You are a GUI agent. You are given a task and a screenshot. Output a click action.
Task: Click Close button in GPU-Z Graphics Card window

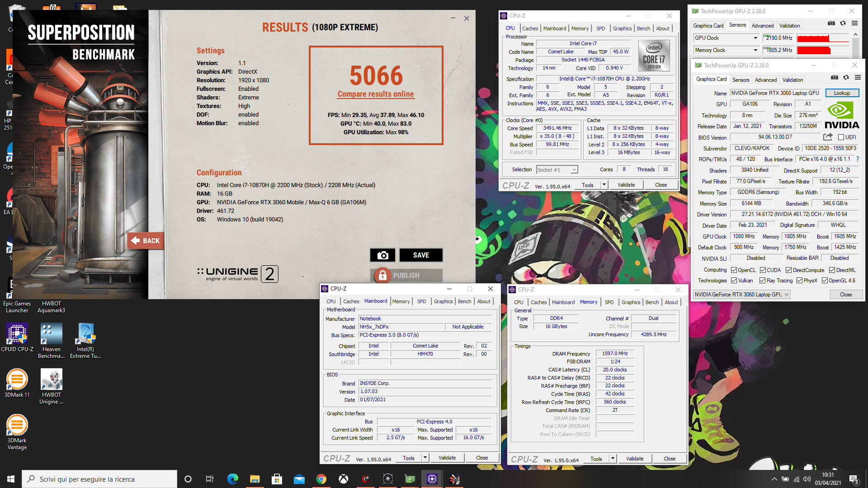tap(846, 294)
